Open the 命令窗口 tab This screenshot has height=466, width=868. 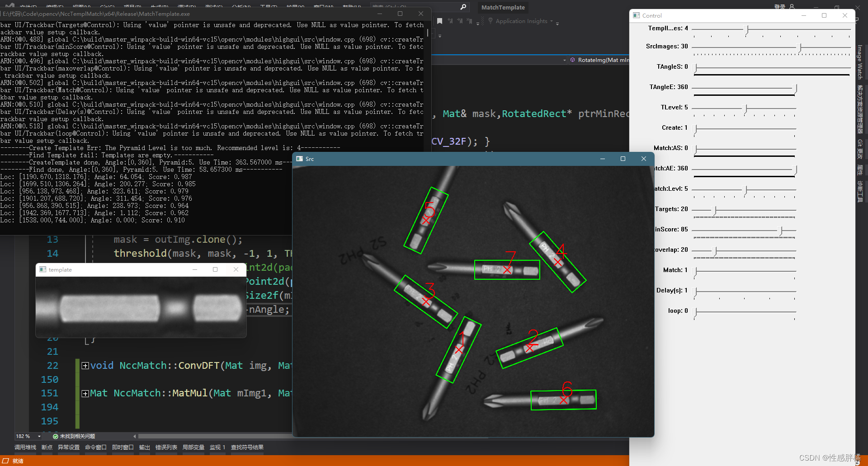(96, 447)
